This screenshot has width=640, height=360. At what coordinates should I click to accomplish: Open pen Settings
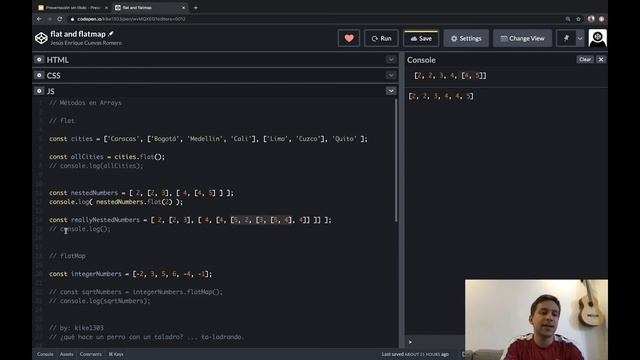(466, 38)
